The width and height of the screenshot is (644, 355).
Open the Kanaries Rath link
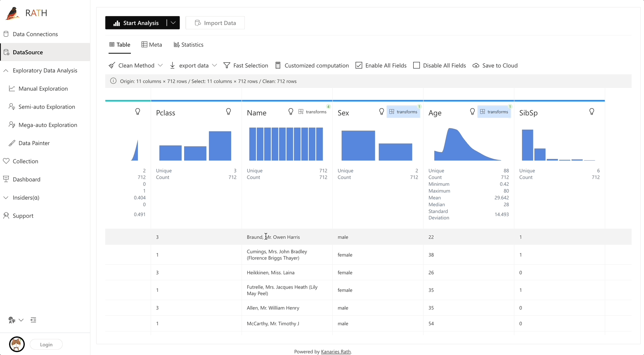[x=336, y=352]
